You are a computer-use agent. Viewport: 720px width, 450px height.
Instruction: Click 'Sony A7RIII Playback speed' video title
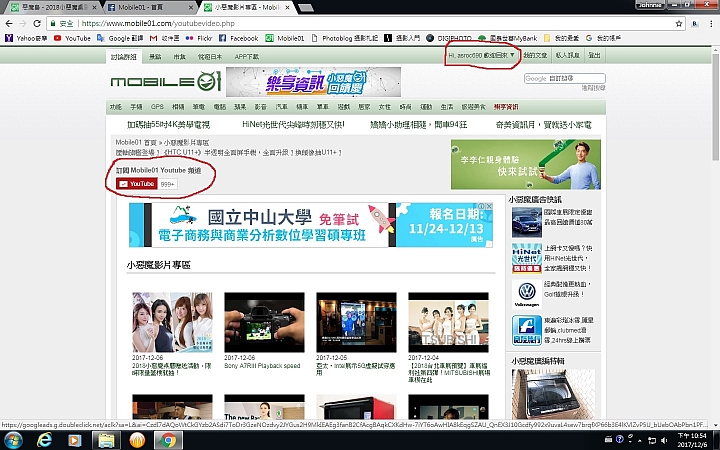[262, 366]
